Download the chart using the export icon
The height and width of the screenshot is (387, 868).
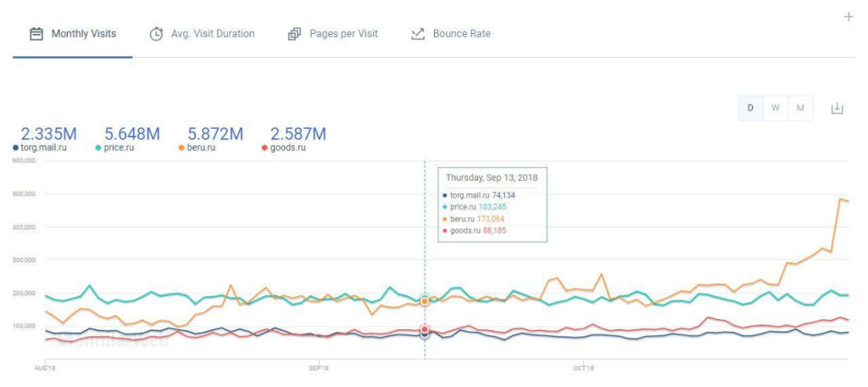837,108
